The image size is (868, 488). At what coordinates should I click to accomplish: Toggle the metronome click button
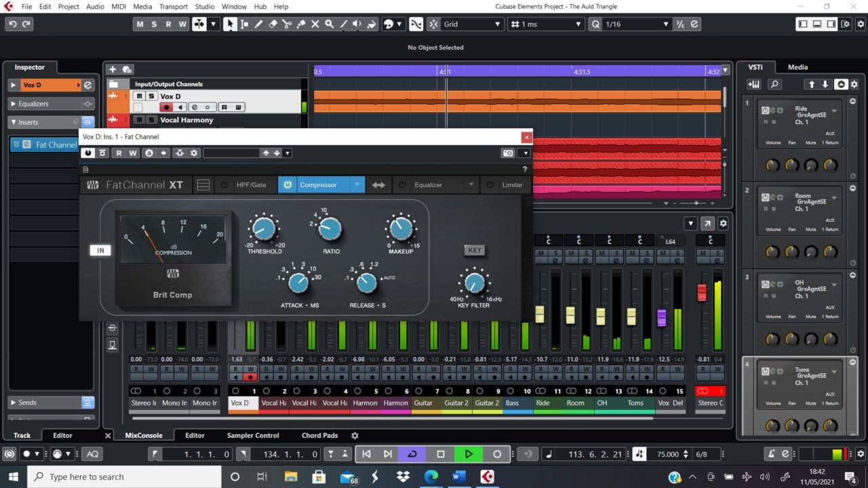[771, 454]
